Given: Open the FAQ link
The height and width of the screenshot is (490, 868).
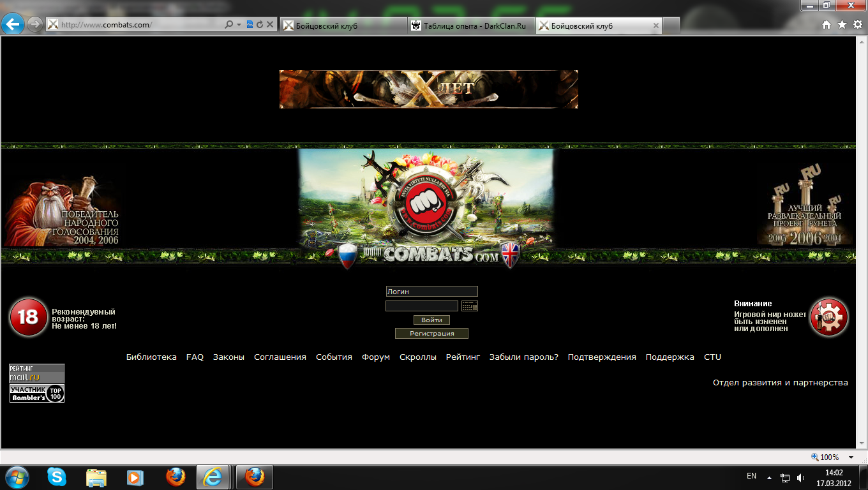Looking at the screenshot, I should (195, 357).
